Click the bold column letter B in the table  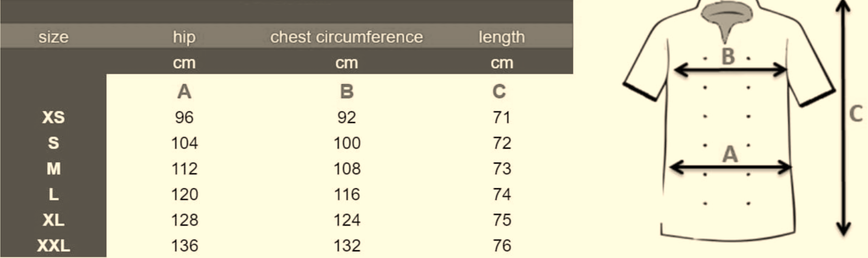[347, 92]
